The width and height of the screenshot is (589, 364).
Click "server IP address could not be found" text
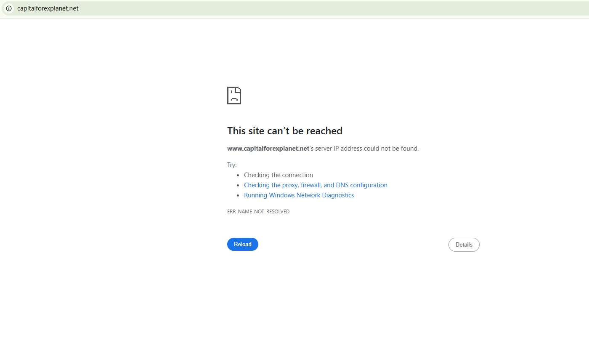click(x=367, y=149)
